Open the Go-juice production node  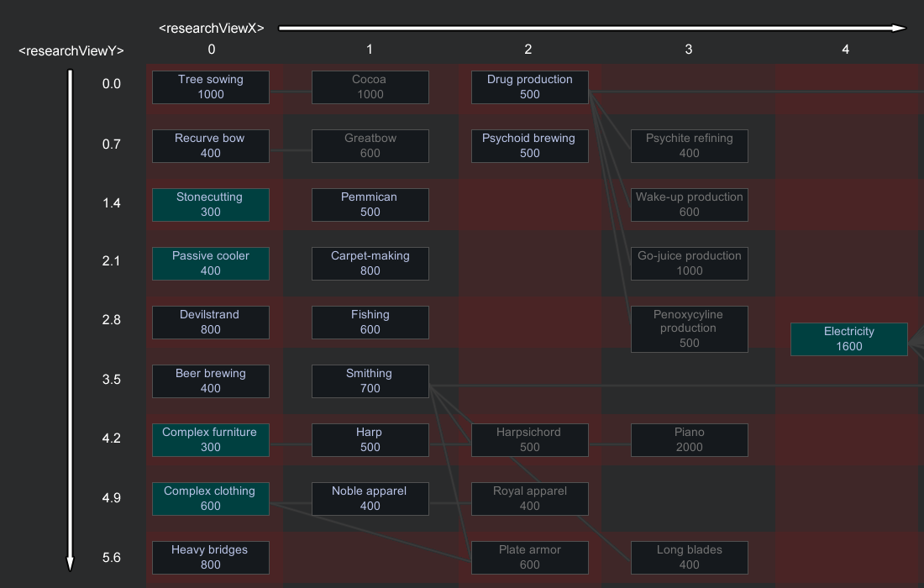pos(689,264)
